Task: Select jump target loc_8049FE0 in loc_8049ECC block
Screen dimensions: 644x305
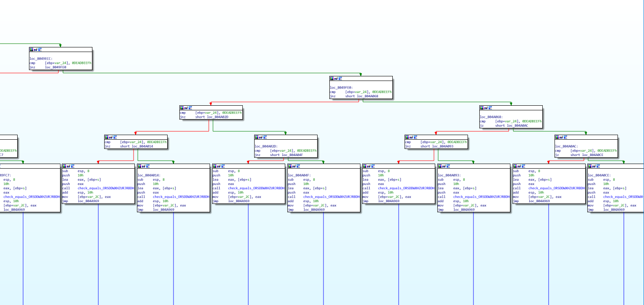Action: (55, 67)
